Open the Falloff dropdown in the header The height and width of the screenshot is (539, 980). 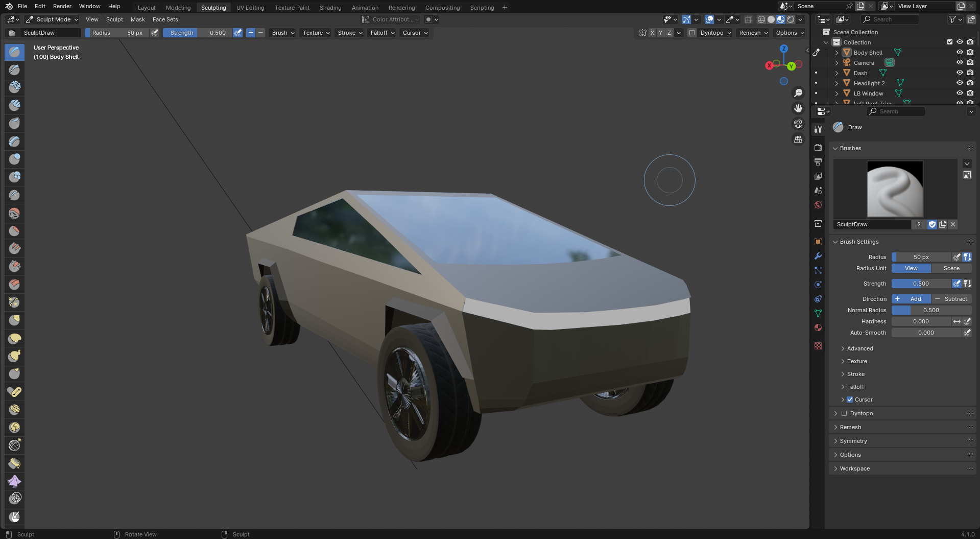click(383, 33)
